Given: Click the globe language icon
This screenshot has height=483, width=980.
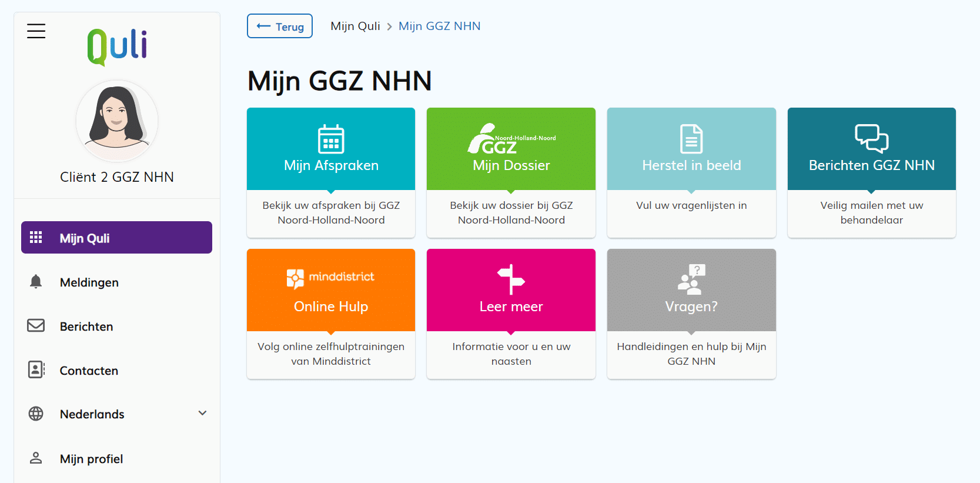Looking at the screenshot, I should (36, 414).
